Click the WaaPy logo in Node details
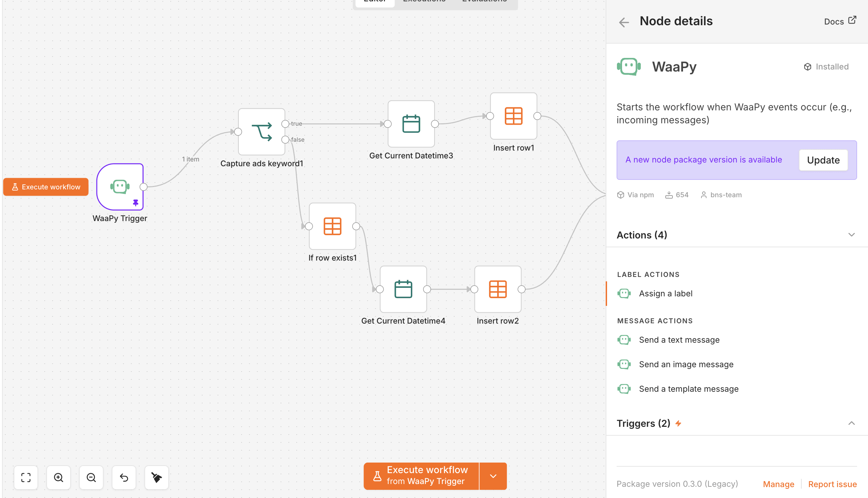 629,67
